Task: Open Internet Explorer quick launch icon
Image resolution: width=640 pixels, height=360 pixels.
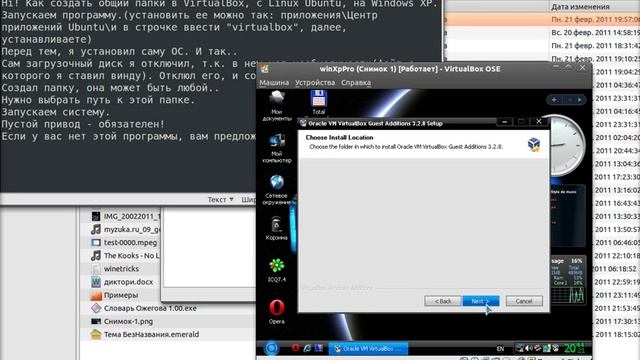Action: (307, 348)
